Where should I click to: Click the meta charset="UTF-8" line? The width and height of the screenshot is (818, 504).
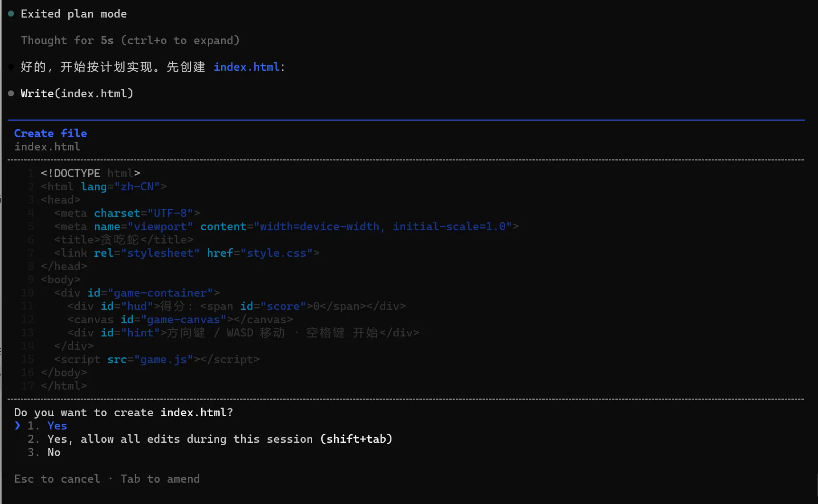127,213
